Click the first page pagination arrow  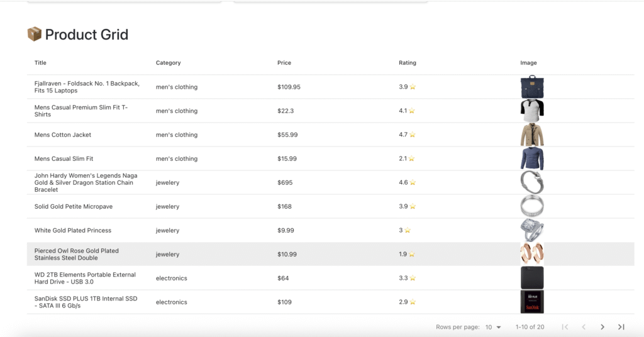click(x=565, y=327)
